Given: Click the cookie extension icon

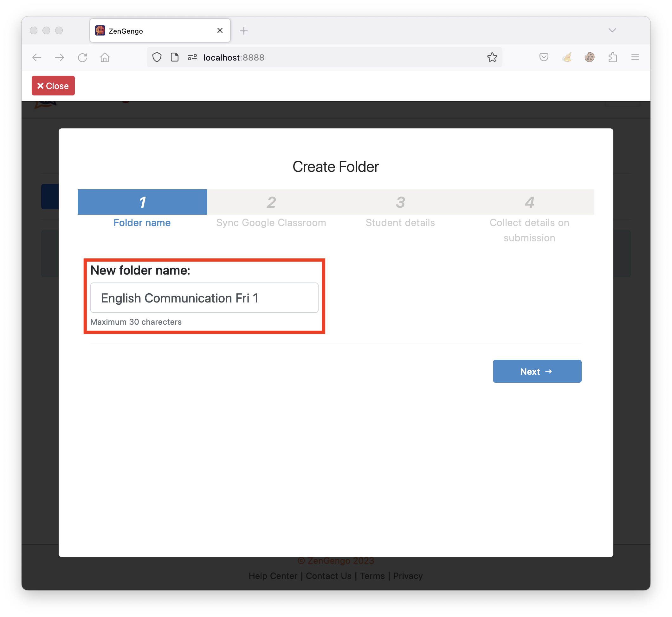Looking at the screenshot, I should [590, 57].
